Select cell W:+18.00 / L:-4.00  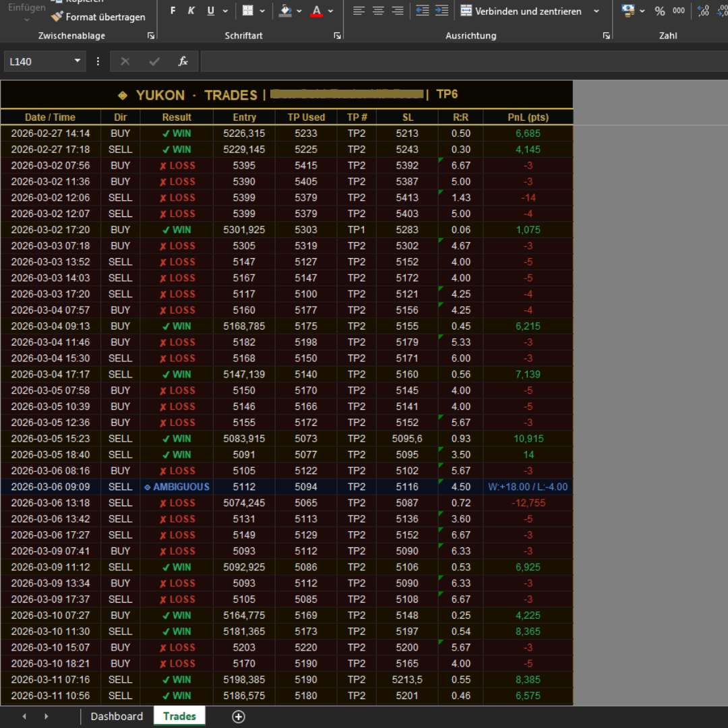point(528,487)
